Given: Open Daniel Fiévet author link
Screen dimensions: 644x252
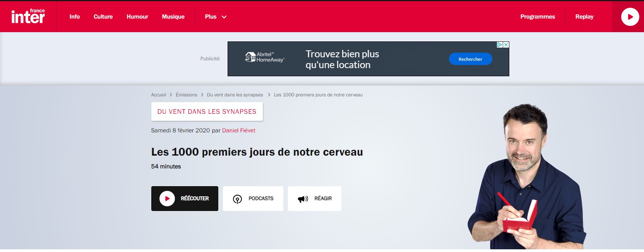Looking at the screenshot, I should click(239, 130).
